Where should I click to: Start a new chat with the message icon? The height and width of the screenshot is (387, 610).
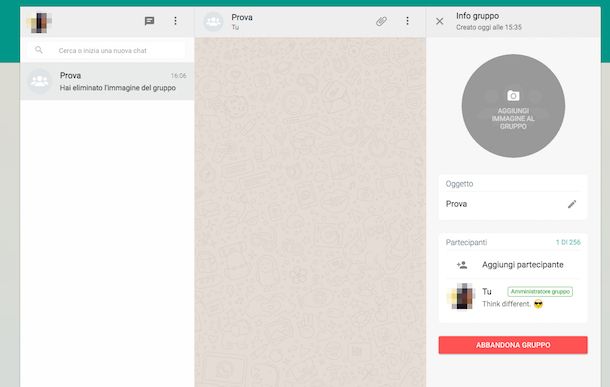pos(149,21)
